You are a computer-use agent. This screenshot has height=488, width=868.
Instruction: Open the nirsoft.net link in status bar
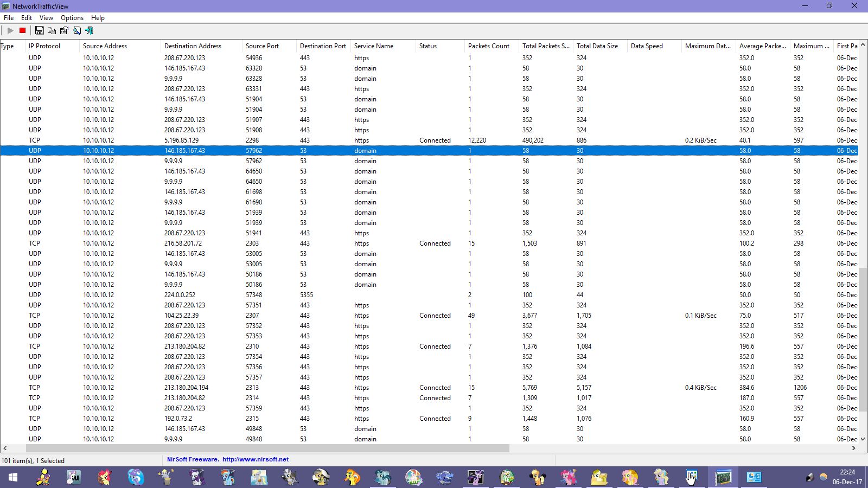[255, 459]
